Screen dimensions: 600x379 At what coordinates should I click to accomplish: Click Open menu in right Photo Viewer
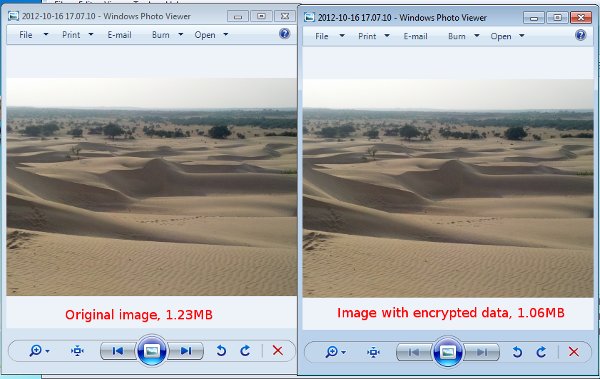click(501, 36)
